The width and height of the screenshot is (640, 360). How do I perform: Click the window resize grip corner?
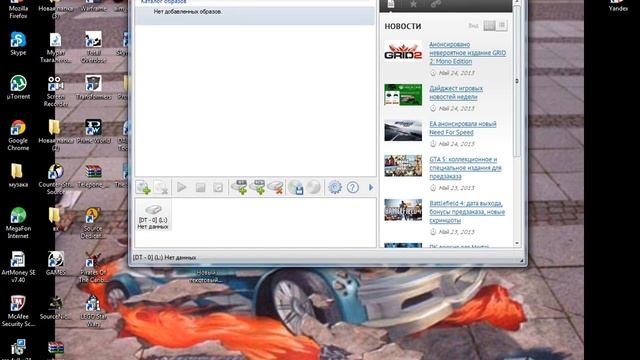[x=521, y=260]
